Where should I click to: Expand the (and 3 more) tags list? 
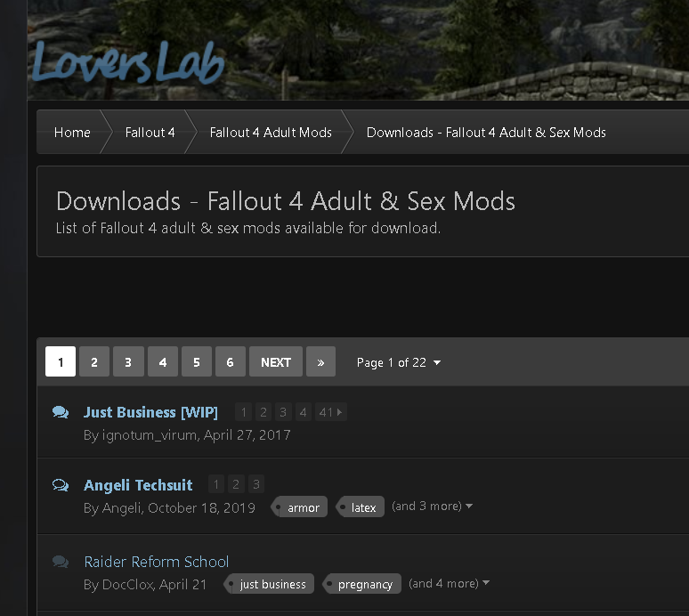(x=432, y=507)
